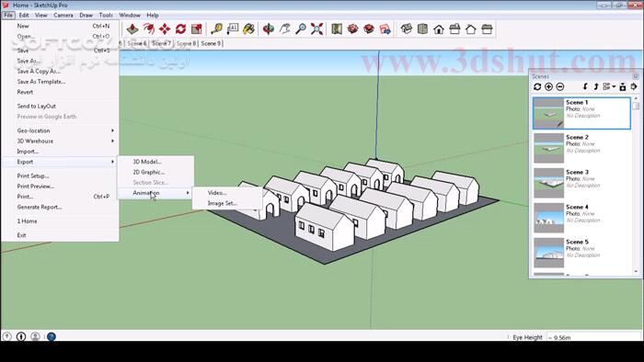The image size is (644, 362).
Task: Move scene down in Scenes panel
Action: pyautogui.click(x=585, y=86)
